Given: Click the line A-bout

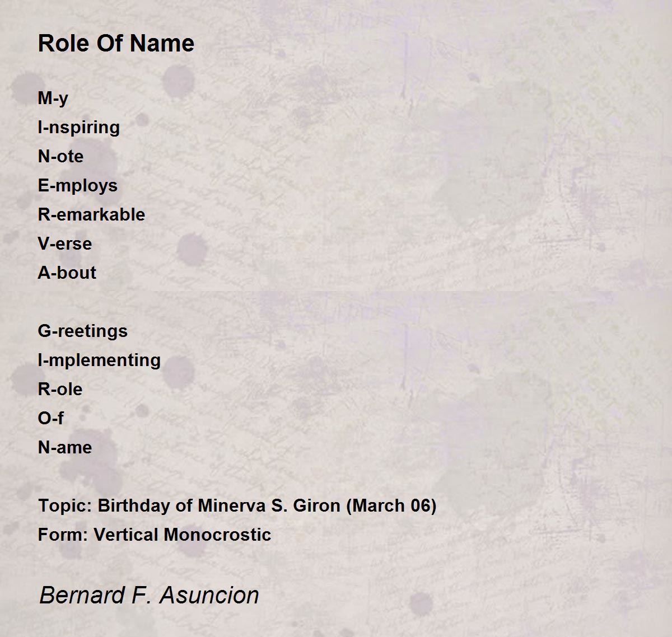Looking at the screenshot, I should (x=67, y=273).
